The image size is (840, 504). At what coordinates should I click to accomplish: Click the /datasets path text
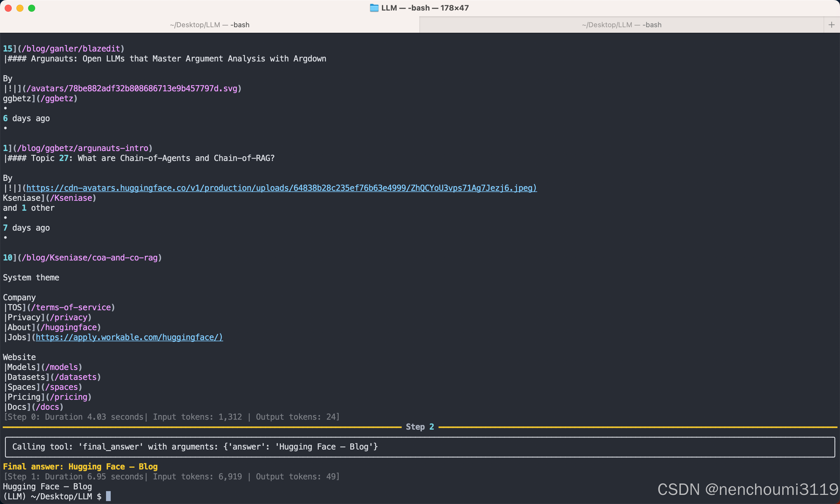coord(76,377)
